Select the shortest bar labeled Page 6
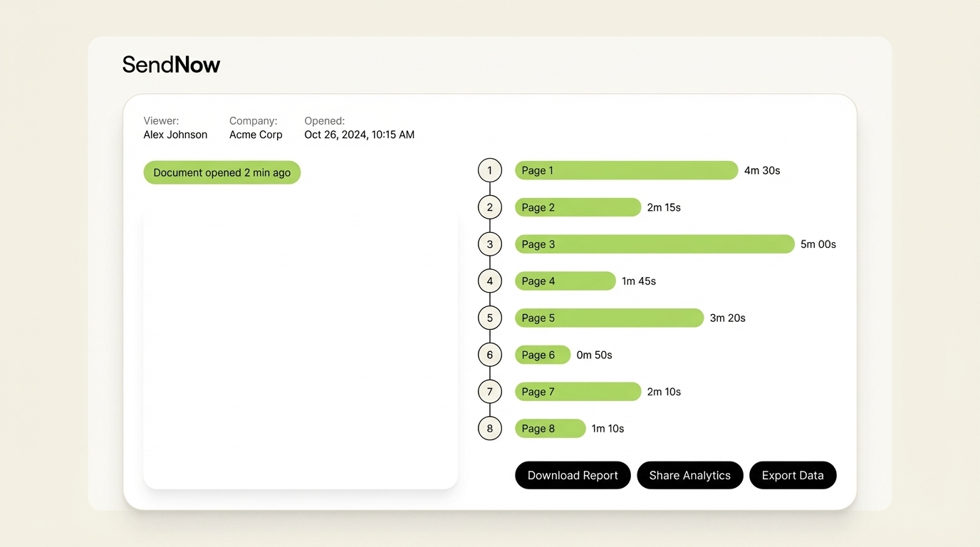Screen dimensions: 980x547 pyautogui.click(x=543, y=354)
